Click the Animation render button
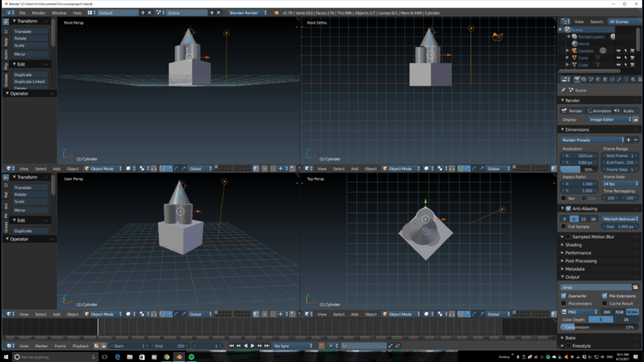This screenshot has width=644, height=362. [x=600, y=111]
